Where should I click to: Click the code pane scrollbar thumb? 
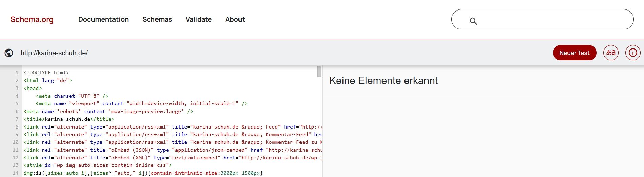[x=319, y=71]
